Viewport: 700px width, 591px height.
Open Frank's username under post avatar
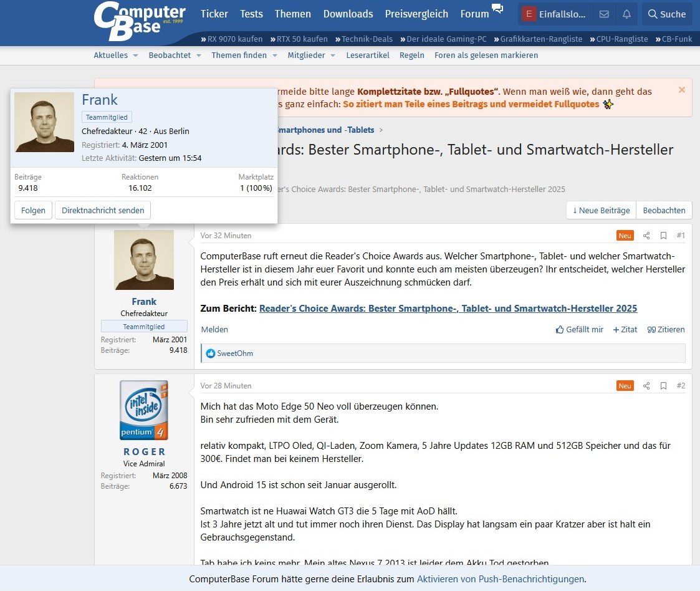[144, 302]
